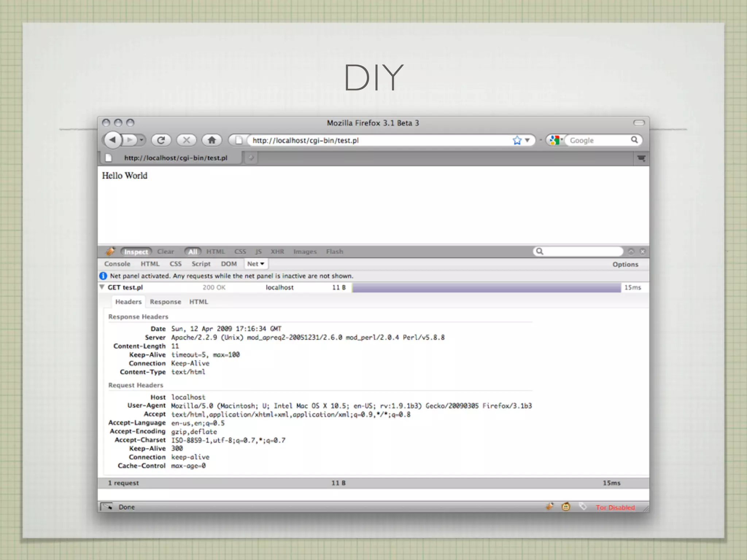The image size is (747, 560).
Task: Click the Firebug icon in status bar
Action: [549, 506]
